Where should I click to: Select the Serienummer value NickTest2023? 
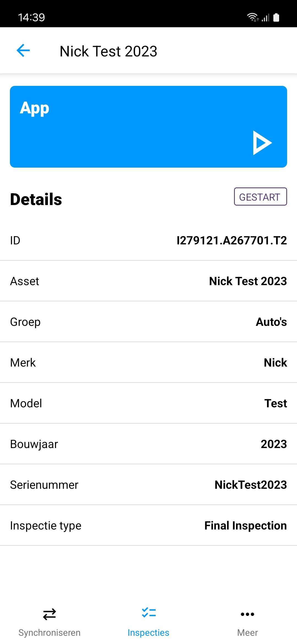[x=251, y=485]
